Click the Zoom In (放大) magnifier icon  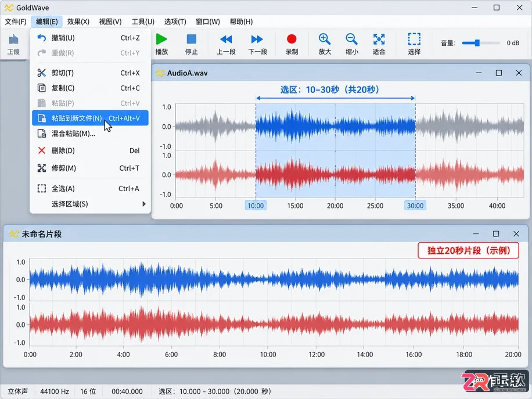325,39
